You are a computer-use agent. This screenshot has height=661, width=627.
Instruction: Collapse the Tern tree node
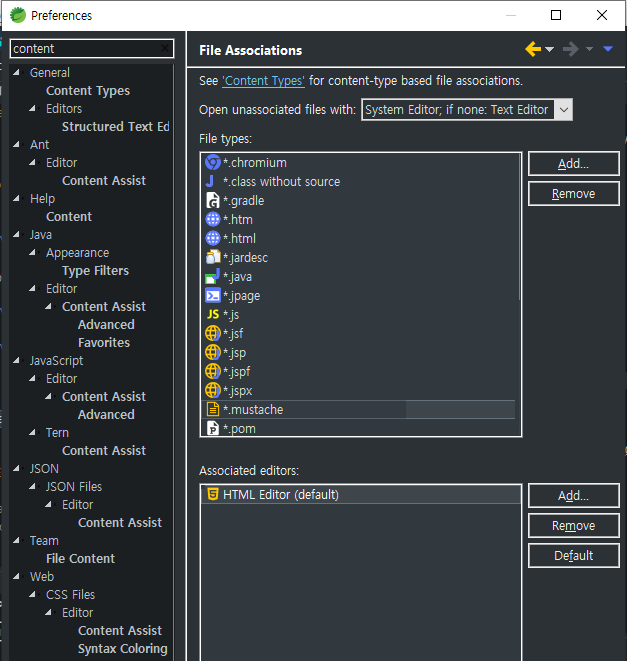[32, 433]
